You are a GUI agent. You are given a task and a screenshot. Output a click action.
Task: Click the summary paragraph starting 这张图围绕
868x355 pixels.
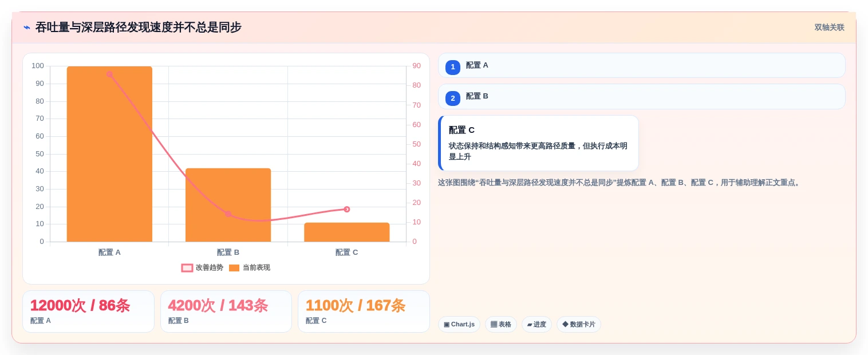click(620, 183)
